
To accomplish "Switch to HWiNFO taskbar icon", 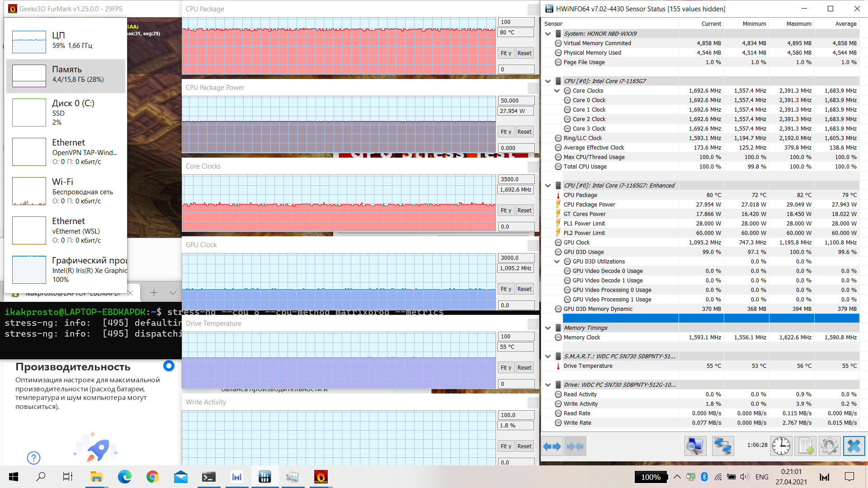I will coord(264,477).
